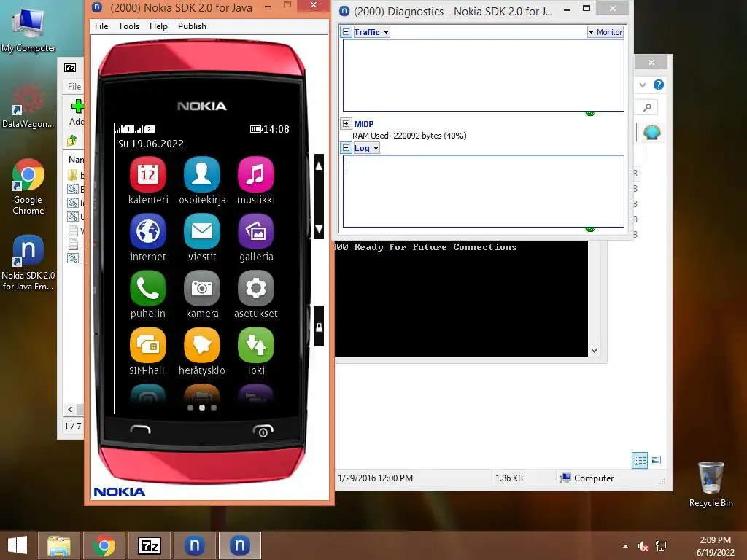Viewport: 747px width, 560px height.
Task: Open the Publish menu in Nokia SDK
Action: tap(192, 26)
